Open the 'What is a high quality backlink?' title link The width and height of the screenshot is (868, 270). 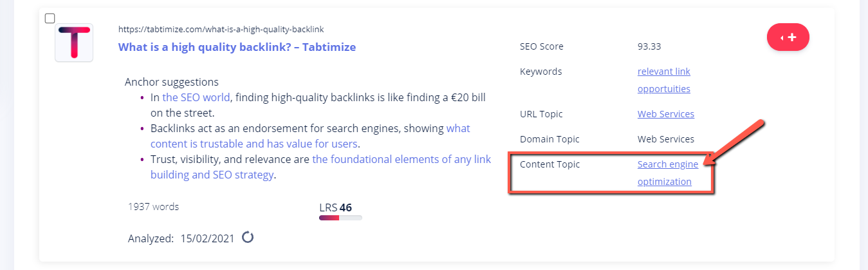[x=237, y=47]
